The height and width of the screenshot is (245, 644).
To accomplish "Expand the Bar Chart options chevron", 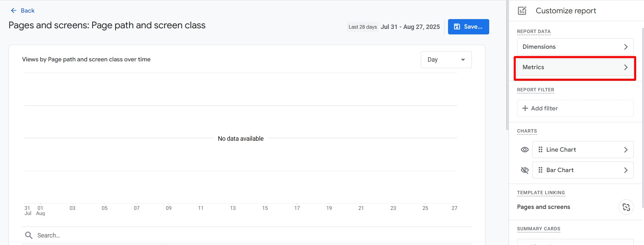I will pos(626,170).
